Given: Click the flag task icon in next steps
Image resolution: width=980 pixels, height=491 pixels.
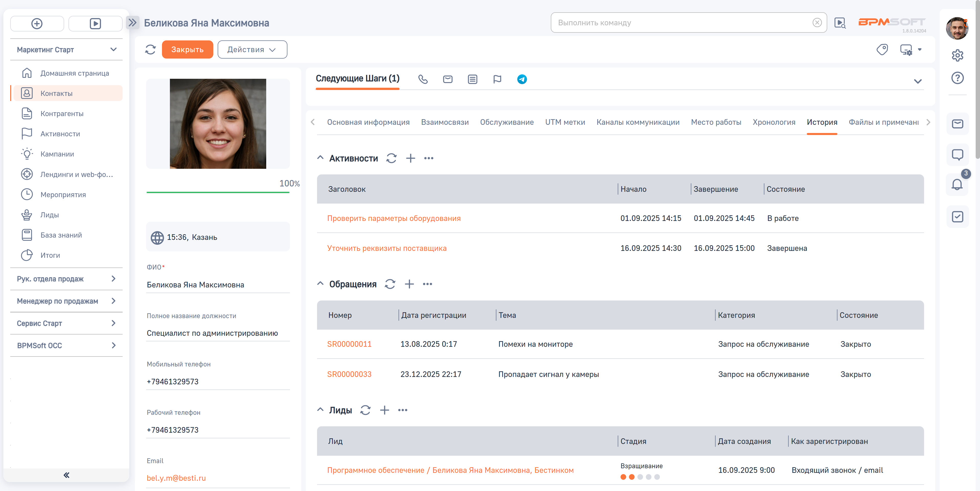Looking at the screenshot, I should (x=497, y=79).
